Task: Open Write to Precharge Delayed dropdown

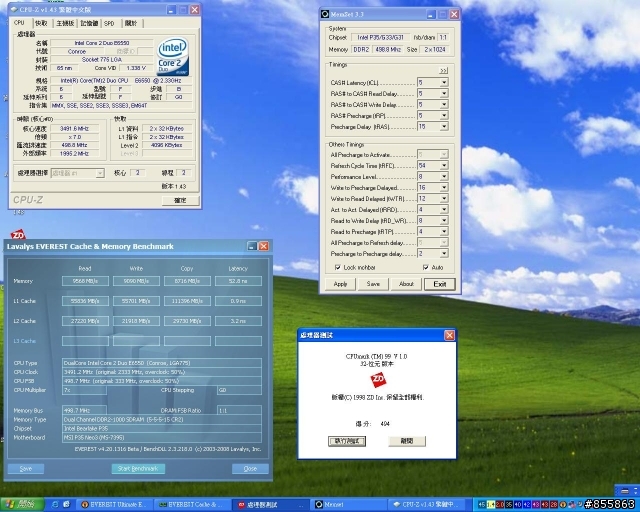Action: [x=444, y=188]
